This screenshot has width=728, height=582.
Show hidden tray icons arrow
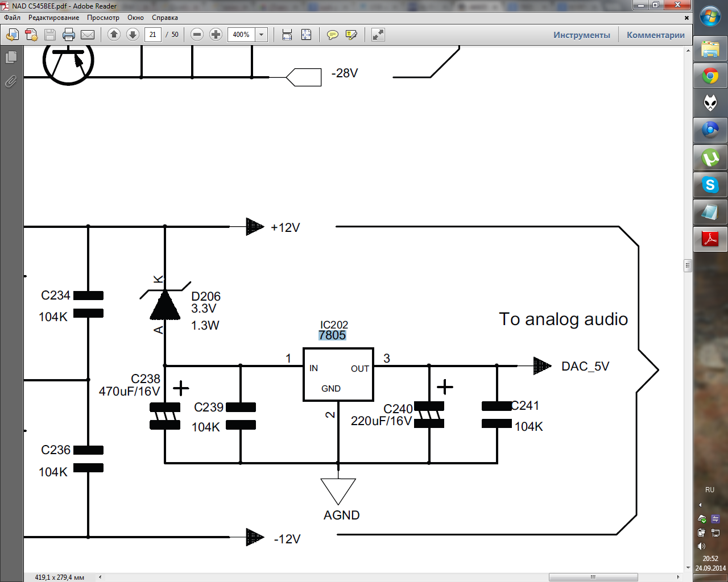700,505
